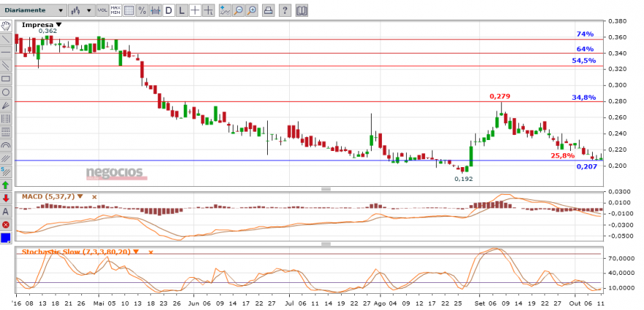Screen dimensions: 644x310
Task: Toggle MAX/MIN price labels
Action: 115,11
